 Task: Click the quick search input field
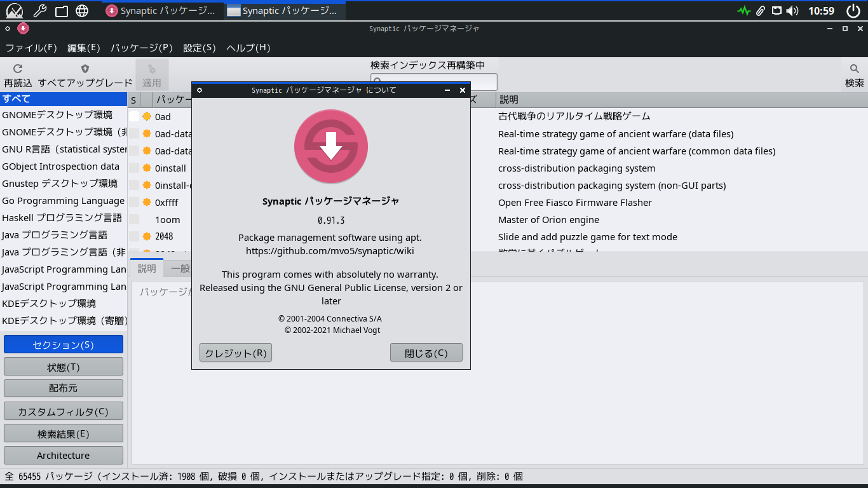coord(434,82)
